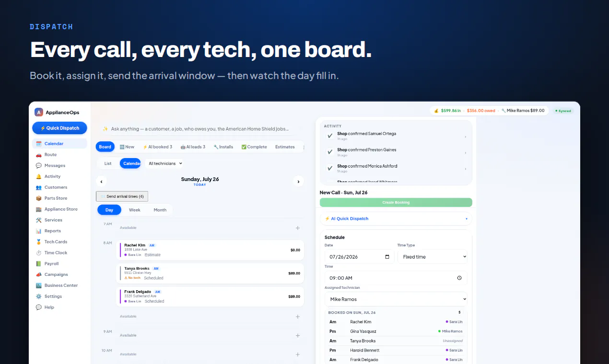
Task: Go to previous day arrow
Action: [x=101, y=182]
